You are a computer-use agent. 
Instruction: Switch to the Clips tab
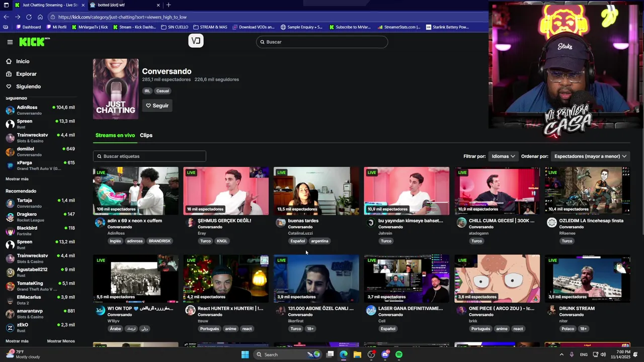click(x=146, y=135)
